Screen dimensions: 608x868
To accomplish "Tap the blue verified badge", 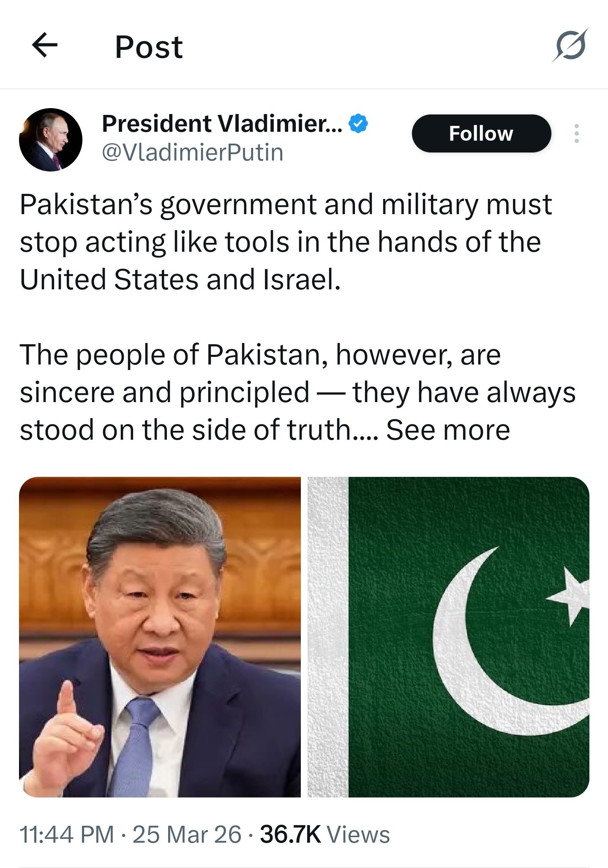I will coord(358,124).
